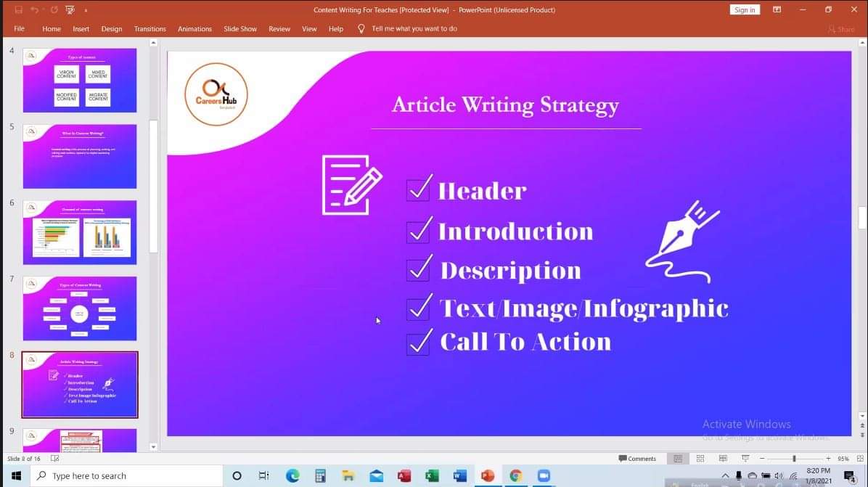Switch to Normal view
The image size is (868, 487).
point(678,458)
